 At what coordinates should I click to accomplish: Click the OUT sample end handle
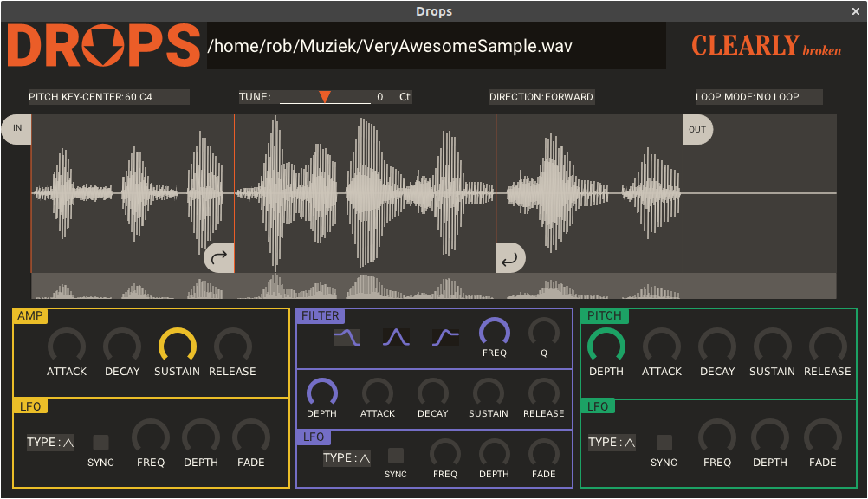697,130
